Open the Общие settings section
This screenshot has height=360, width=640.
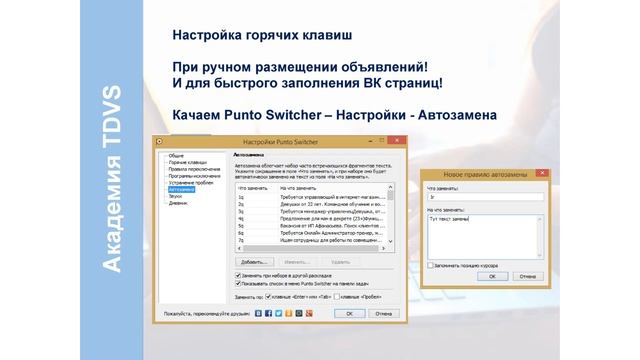click(176, 156)
